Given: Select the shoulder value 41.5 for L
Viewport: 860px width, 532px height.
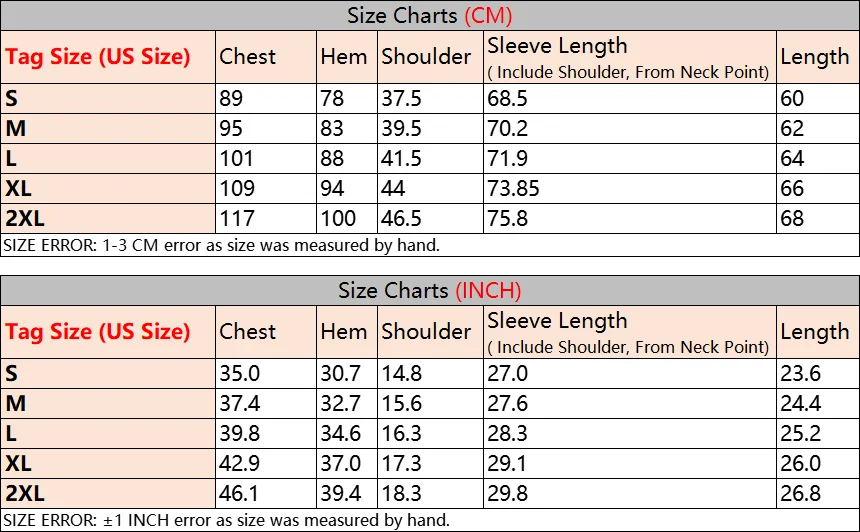Looking at the screenshot, I should pos(401,159).
